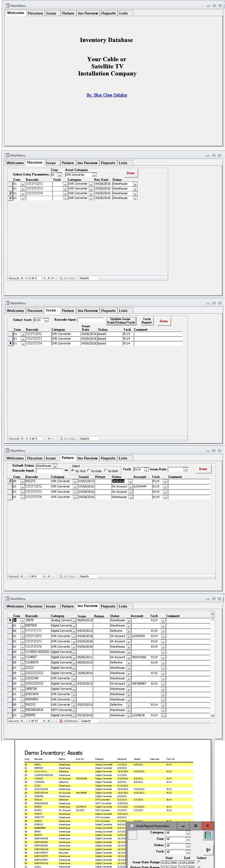
Task: Open By: Blue Claw Database link
Action: click(x=107, y=95)
